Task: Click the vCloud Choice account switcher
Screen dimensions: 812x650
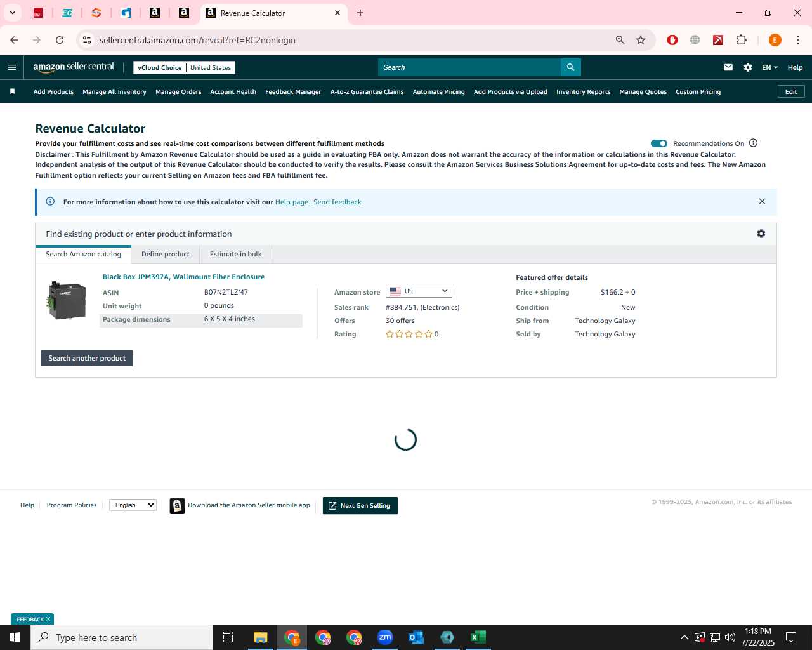Action: pos(185,67)
